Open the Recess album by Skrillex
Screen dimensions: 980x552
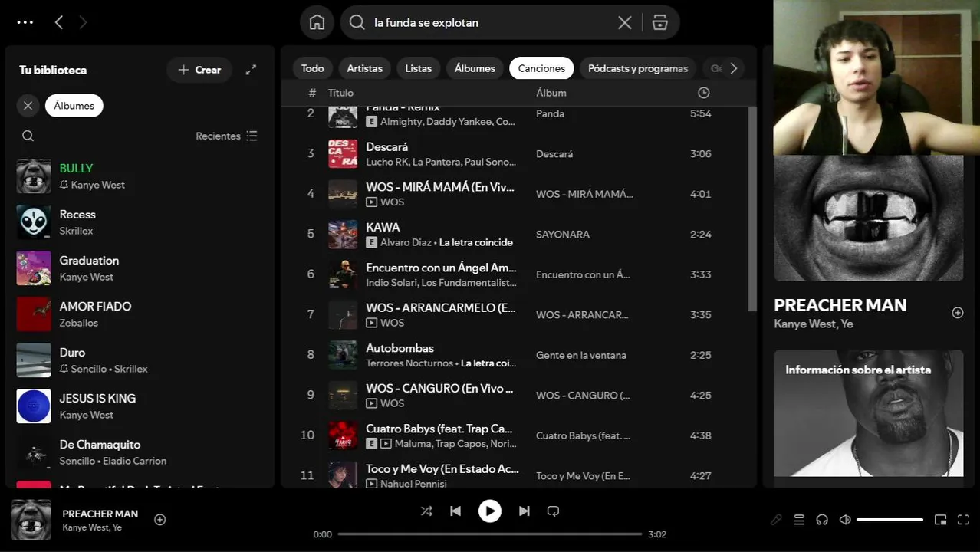[x=140, y=222]
